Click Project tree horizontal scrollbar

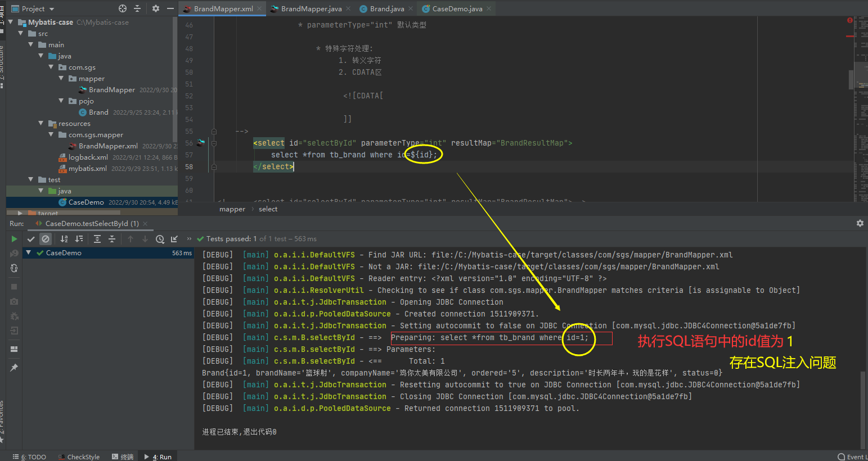[64, 213]
